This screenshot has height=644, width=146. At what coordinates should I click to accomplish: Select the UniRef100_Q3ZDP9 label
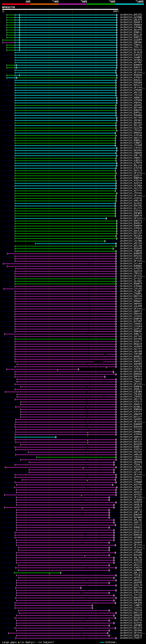tap(131, 40)
